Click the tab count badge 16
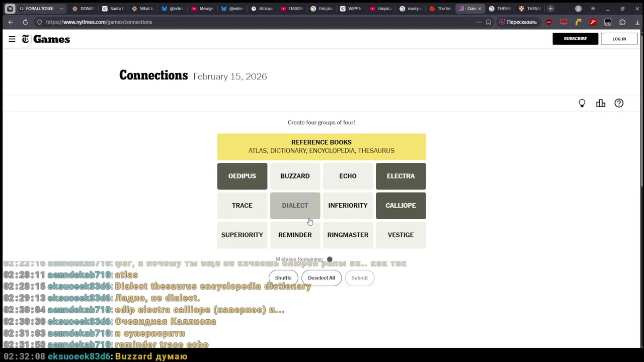The height and width of the screenshot is (362, 644). point(10,9)
